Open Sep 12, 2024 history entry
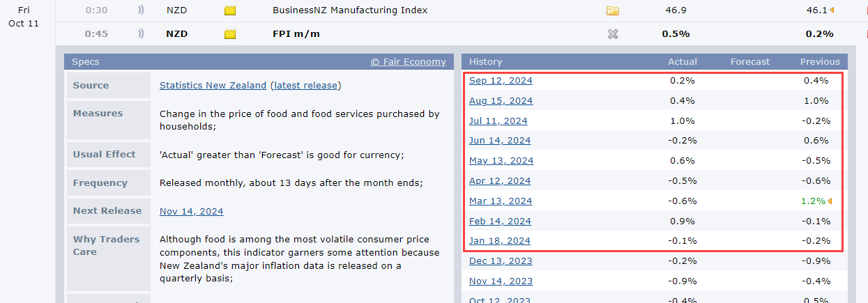This screenshot has height=303, width=868. (x=501, y=81)
